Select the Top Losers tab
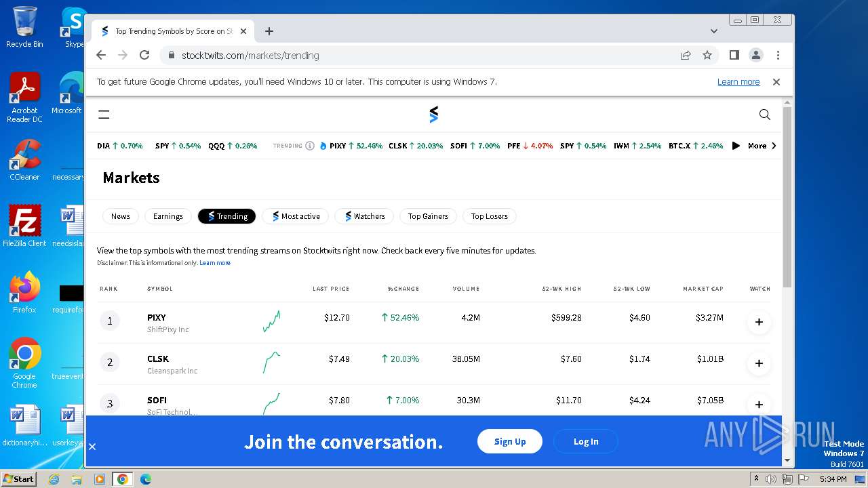 pos(490,216)
